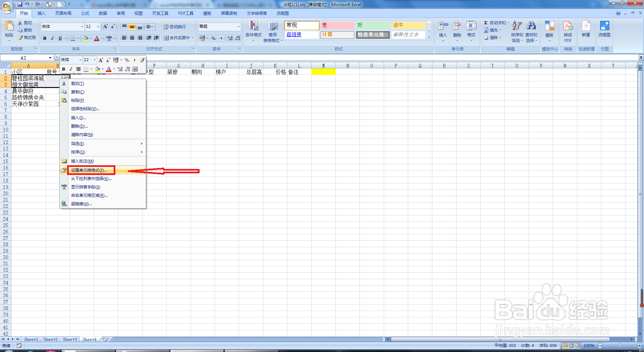
Task: Toggle Bold in the ribbon font group
Action: coord(45,38)
